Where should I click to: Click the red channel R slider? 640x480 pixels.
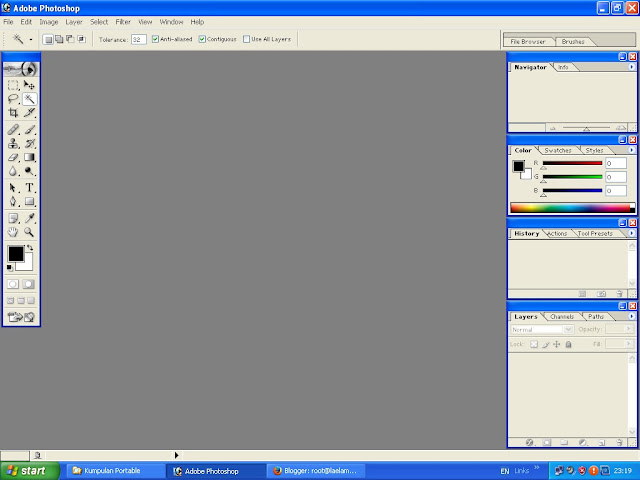pyautogui.click(x=572, y=163)
